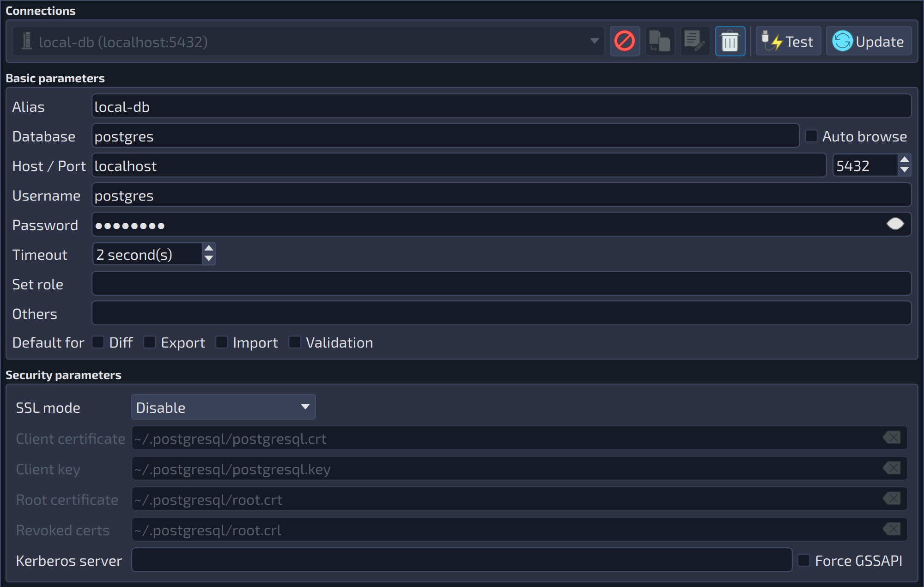The image size is (924, 587).
Task: Click the Test connection button
Action: point(788,41)
